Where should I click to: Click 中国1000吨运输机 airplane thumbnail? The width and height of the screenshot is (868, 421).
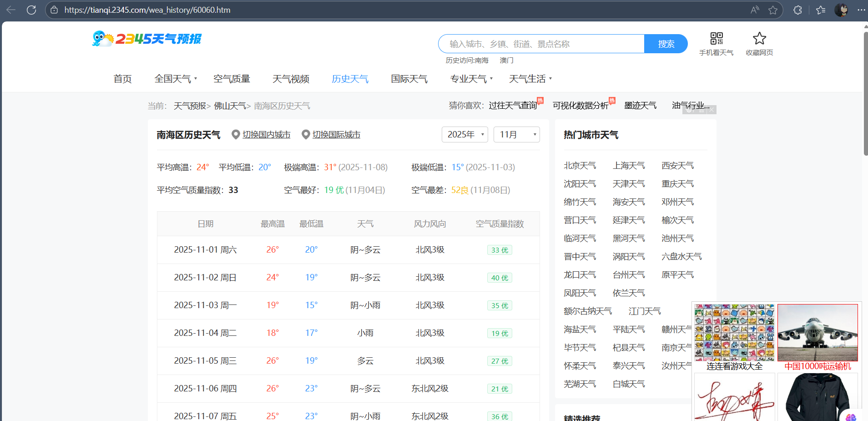point(818,333)
